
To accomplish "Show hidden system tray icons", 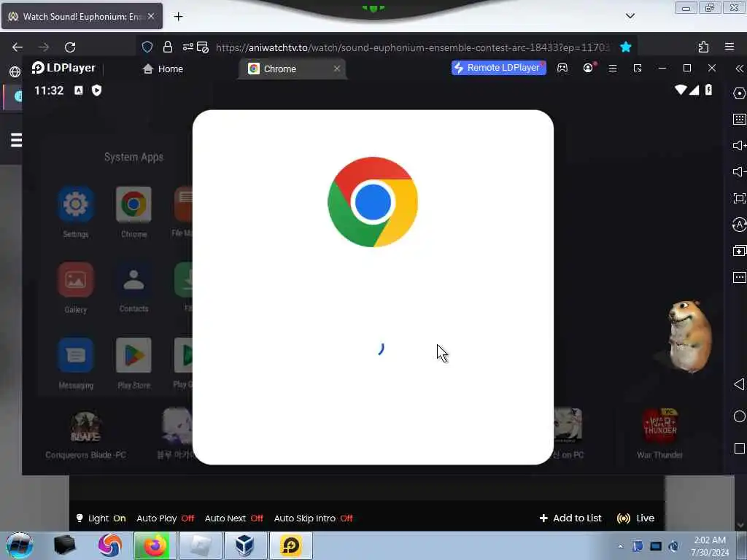I will click(620, 546).
